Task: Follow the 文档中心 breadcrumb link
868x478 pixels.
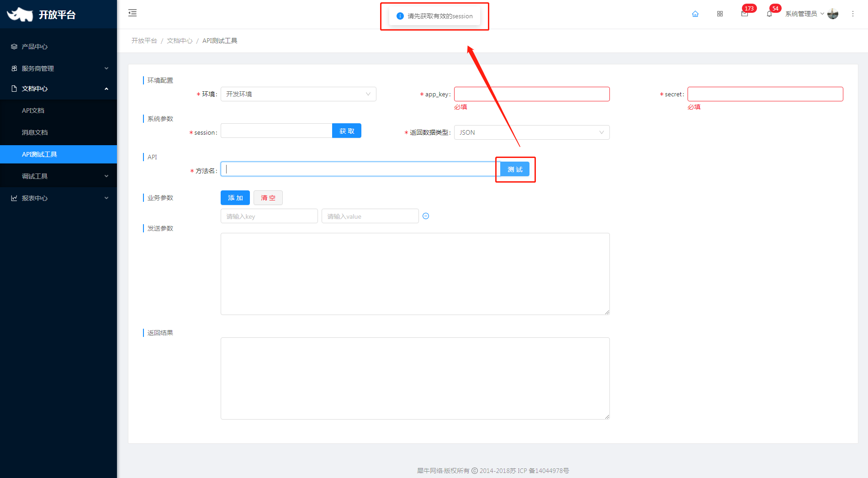Action: click(180, 41)
